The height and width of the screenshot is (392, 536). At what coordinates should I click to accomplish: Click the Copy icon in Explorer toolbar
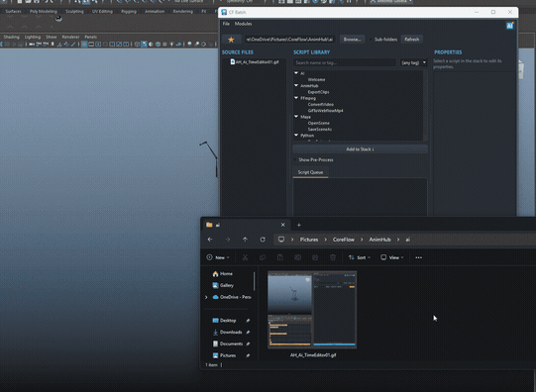coord(263,257)
